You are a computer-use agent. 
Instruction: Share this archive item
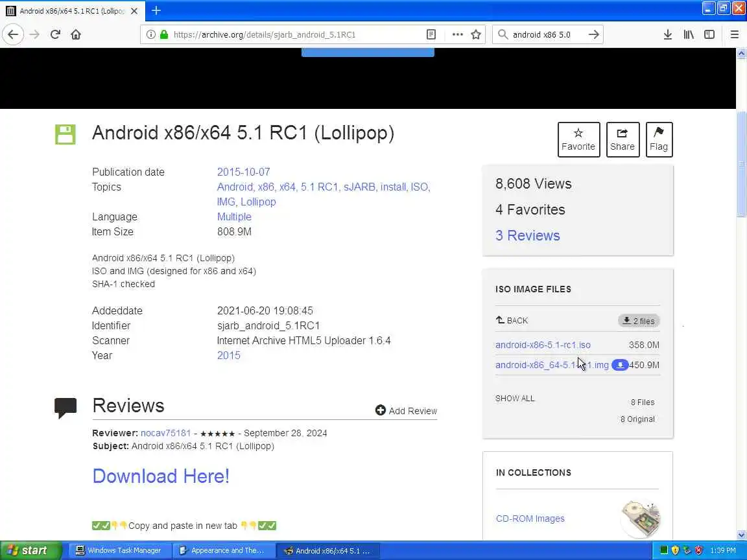pos(622,139)
